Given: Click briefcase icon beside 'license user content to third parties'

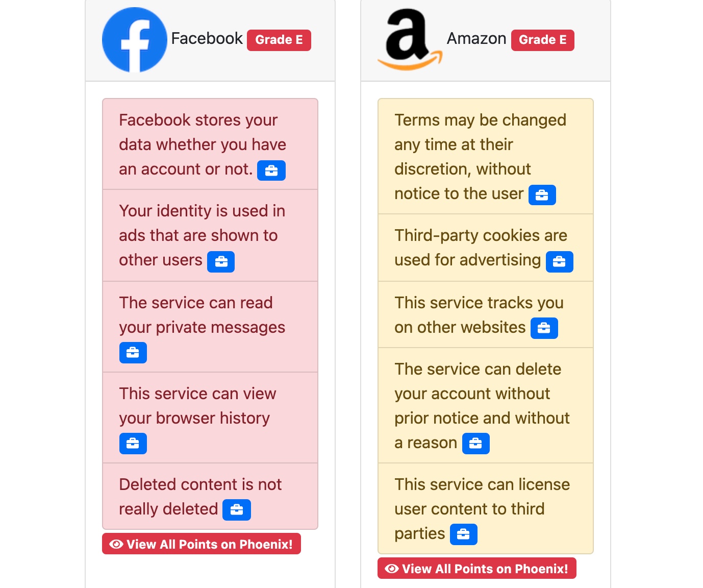Looking at the screenshot, I should pos(463,534).
